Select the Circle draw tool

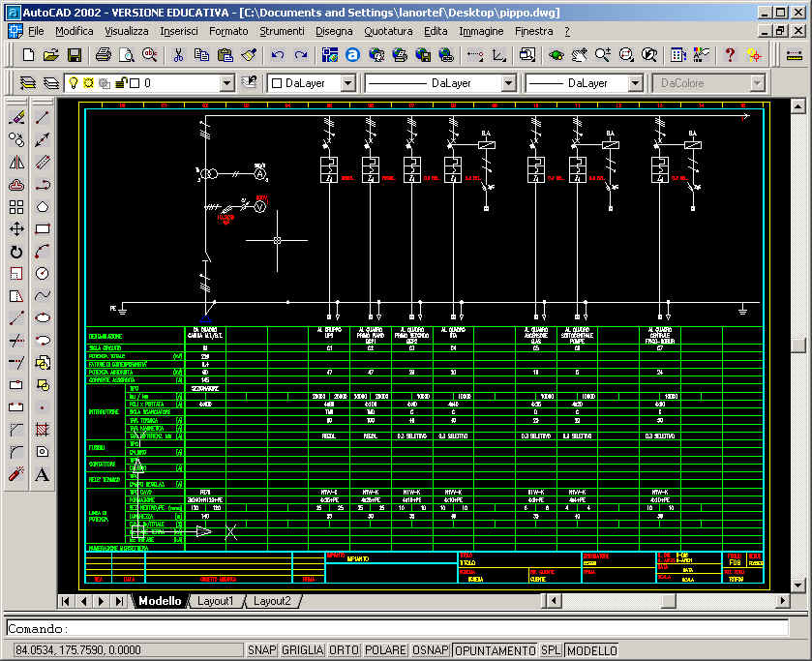(x=43, y=274)
